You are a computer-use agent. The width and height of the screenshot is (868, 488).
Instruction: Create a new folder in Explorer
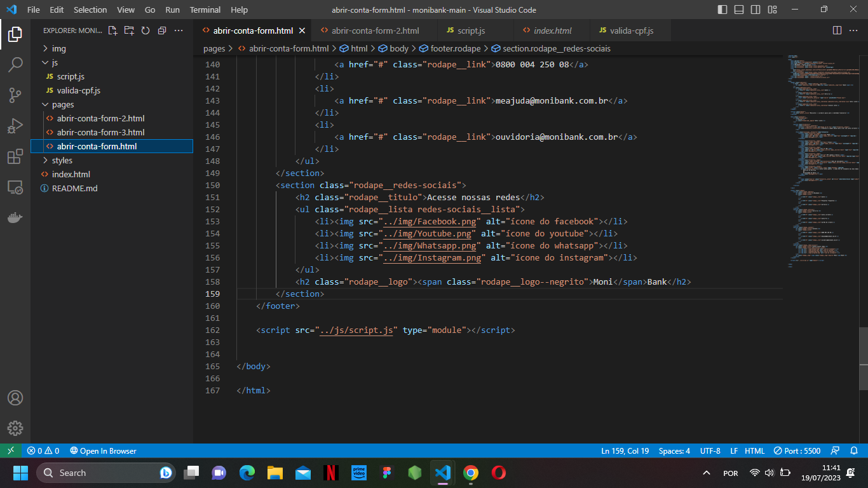coord(129,30)
